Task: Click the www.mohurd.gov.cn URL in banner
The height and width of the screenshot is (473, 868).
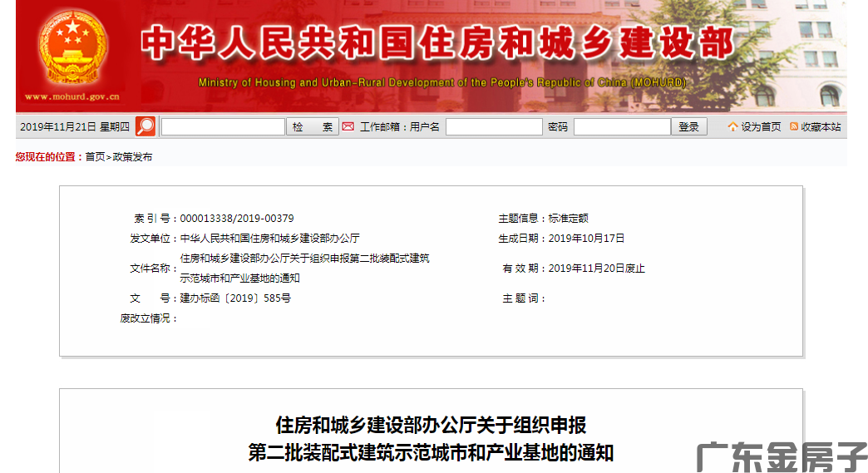Action: tap(72, 96)
